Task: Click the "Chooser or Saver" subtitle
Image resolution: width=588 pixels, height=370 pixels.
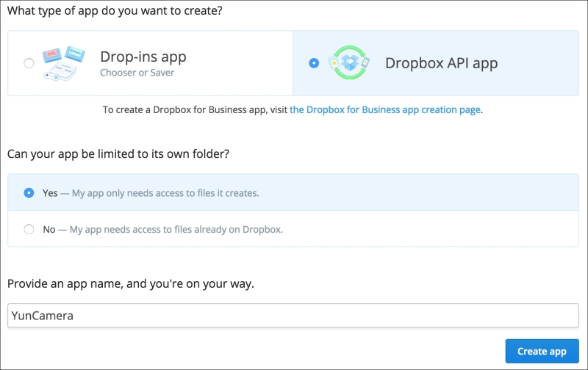Action: (x=137, y=73)
